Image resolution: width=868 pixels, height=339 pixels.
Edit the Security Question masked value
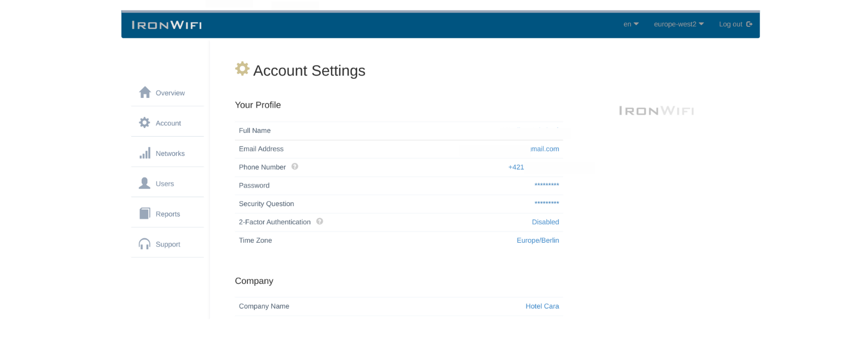coord(546,203)
